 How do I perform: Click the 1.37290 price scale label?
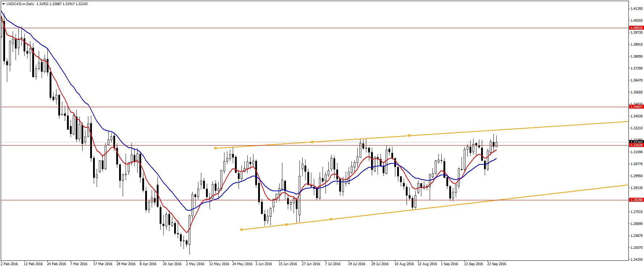[x=637, y=68]
